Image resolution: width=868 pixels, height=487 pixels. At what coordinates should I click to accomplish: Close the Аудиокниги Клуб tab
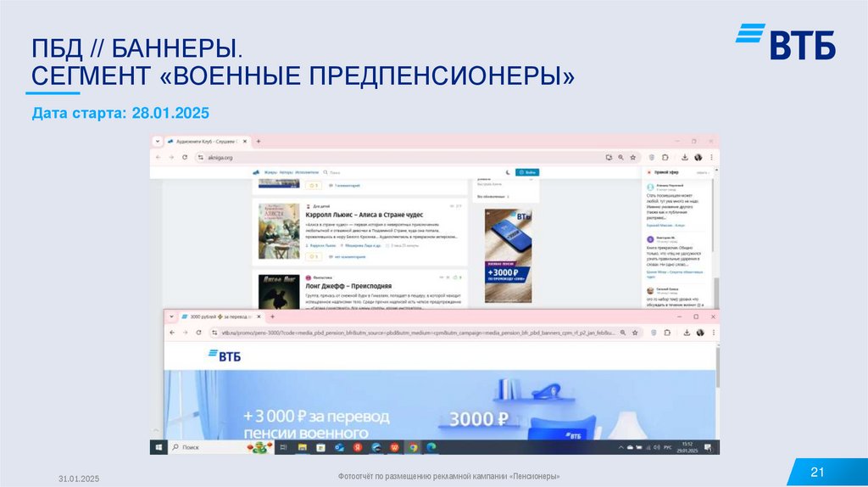[245, 142]
